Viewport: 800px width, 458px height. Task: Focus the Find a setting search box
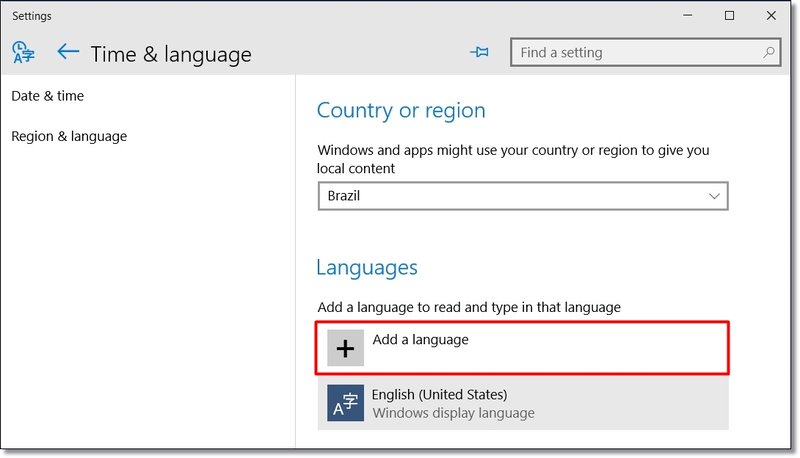pyautogui.click(x=645, y=52)
